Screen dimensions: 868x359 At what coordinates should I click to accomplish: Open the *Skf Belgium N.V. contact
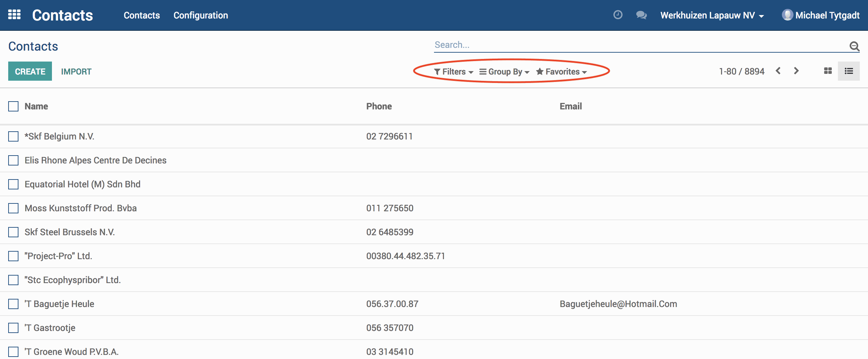59,136
